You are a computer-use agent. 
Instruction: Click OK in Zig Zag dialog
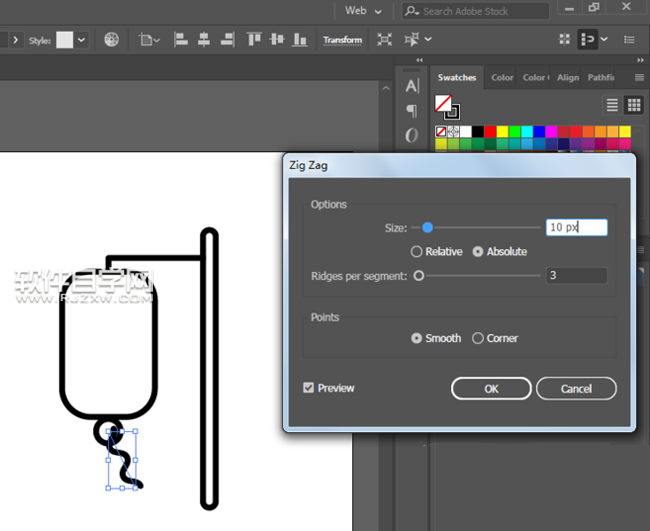tap(491, 388)
